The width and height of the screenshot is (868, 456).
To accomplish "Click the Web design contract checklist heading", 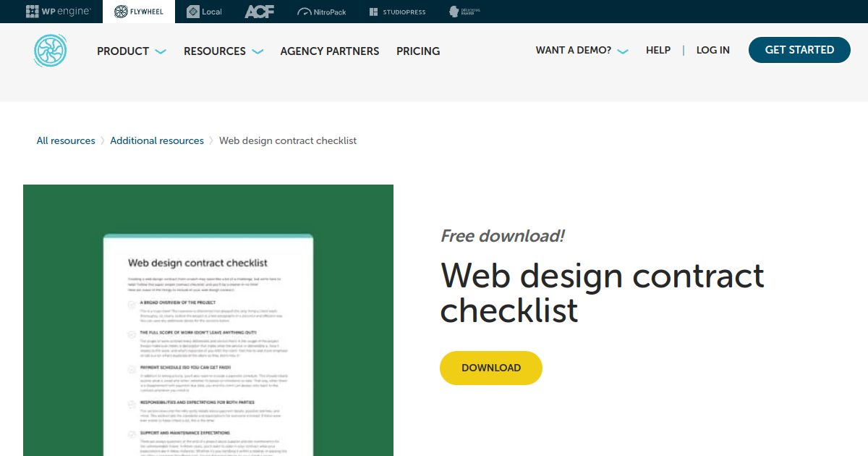I will coord(602,292).
